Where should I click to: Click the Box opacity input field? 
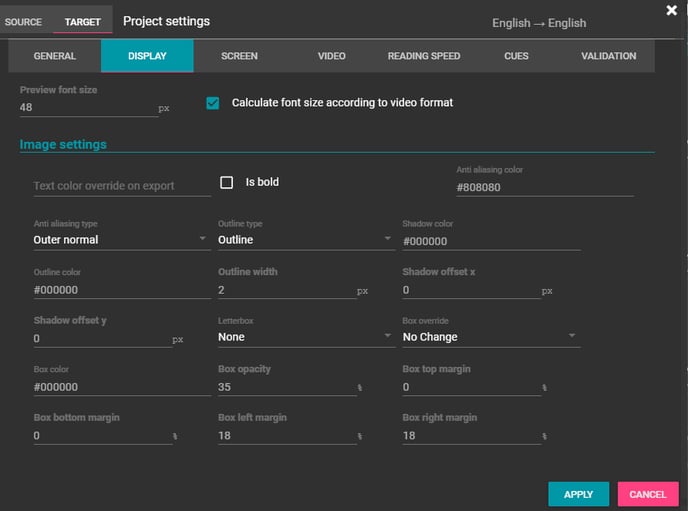(x=285, y=387)
